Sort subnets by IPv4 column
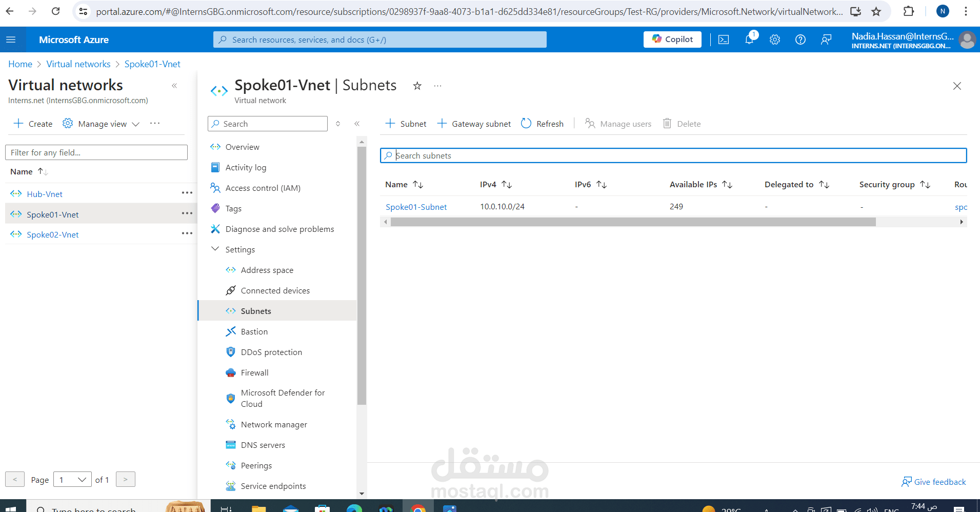The height and width of the screenshot is (512, 980). click(x=496, y=184)
